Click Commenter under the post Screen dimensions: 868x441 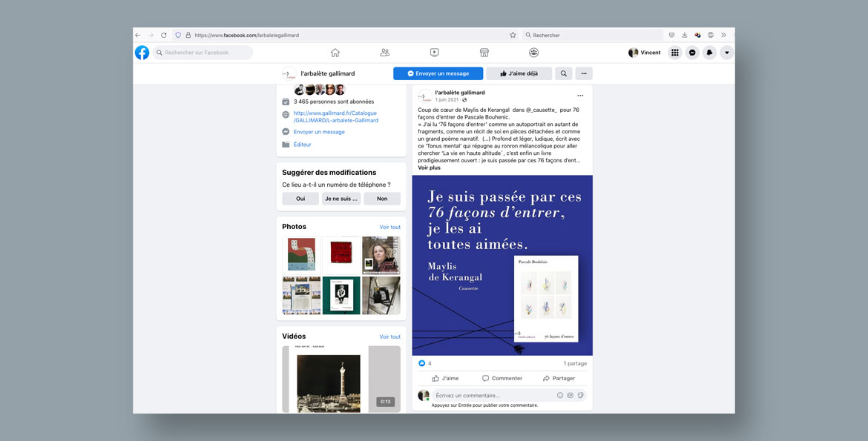coord(502,379)
